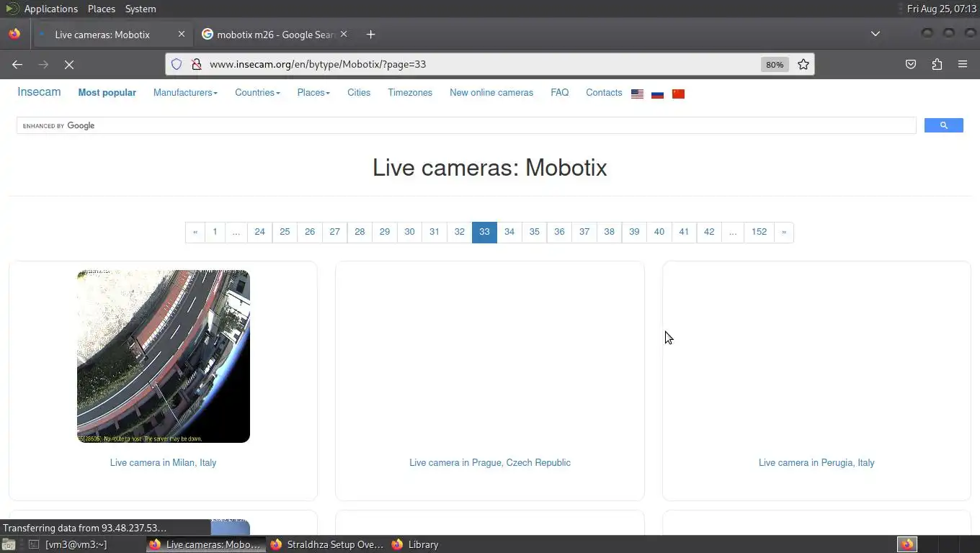Select the Live cameras: Mobotix tab

(x=102, y=35)
